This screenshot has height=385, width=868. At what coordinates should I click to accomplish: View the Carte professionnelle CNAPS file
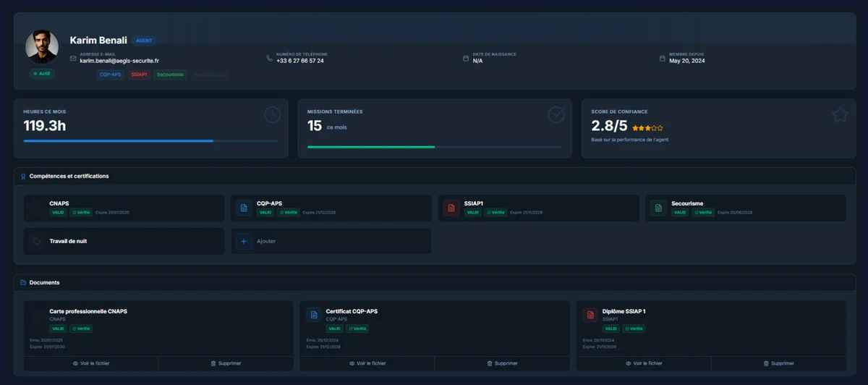(x=91, y=363)
